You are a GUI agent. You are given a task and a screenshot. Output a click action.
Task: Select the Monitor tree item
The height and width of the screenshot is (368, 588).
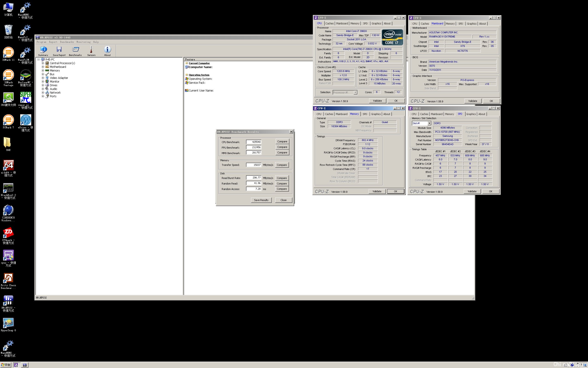(x=54, y=81)
